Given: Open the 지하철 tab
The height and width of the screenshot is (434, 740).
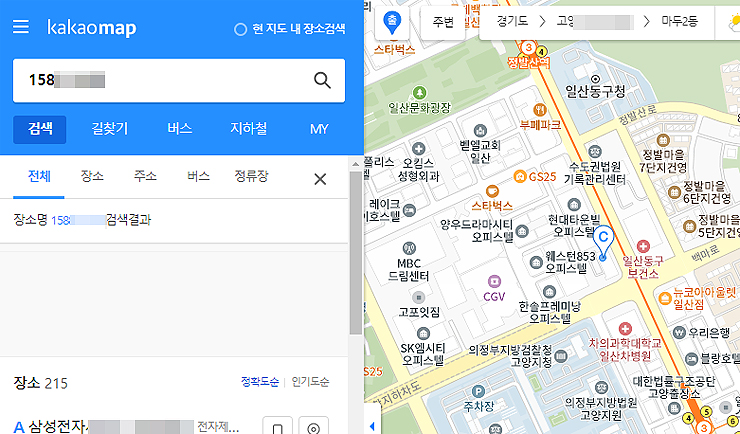Looking at the screenshot, I should (249, 129).
